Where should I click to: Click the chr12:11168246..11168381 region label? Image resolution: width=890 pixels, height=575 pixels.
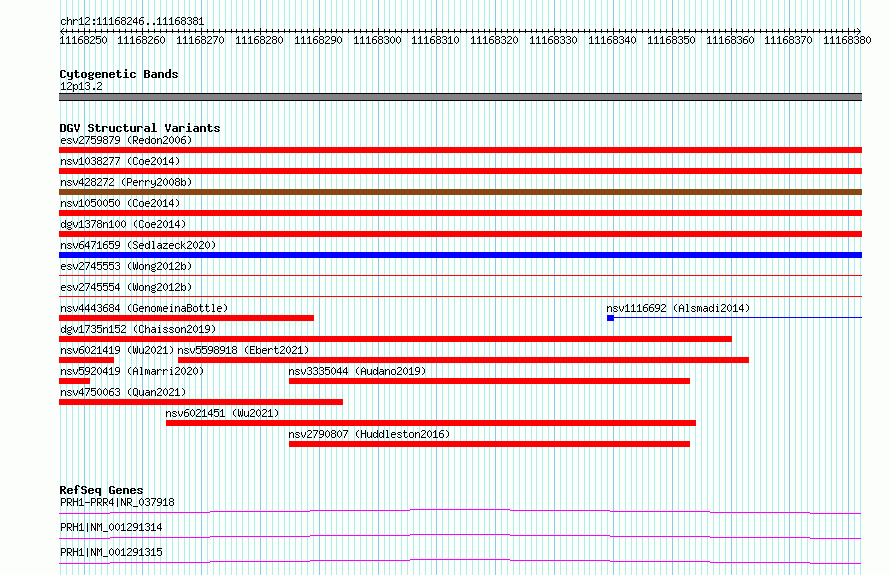click(x=132, y=22)
